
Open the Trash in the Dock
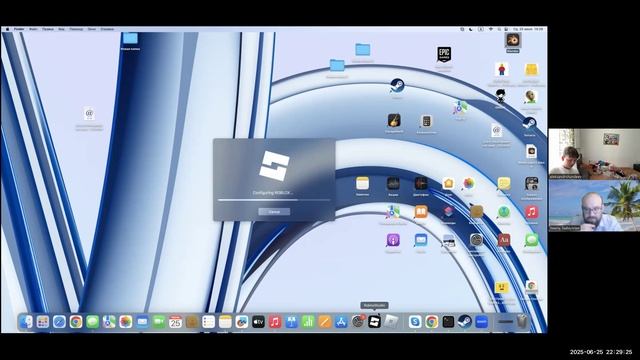coord(522,322)
